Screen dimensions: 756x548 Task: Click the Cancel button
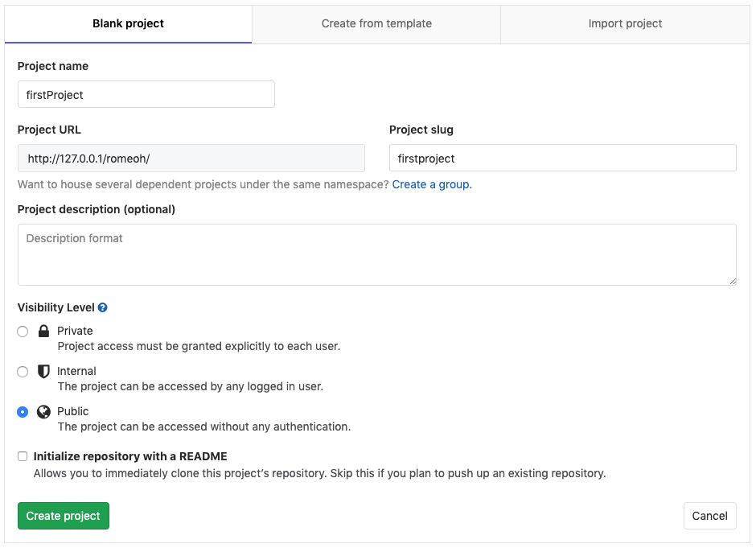(709, 516)
